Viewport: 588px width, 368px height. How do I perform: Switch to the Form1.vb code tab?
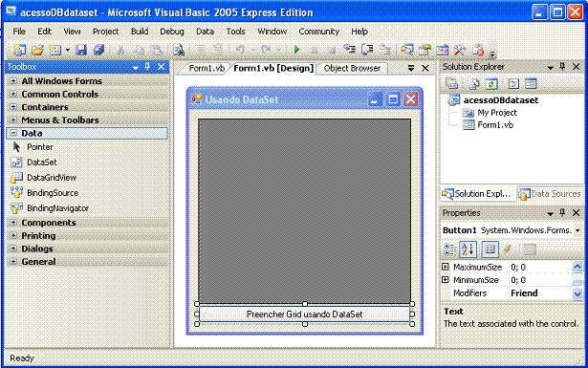coord(207,68)
